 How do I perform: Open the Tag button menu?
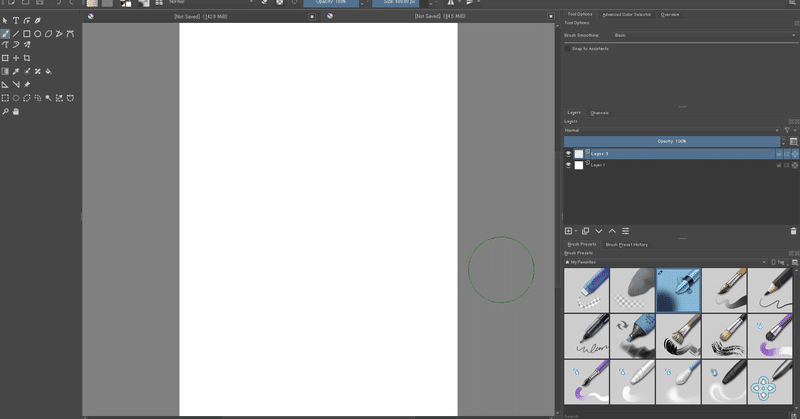pyautogui.click(x=779, y=262)
